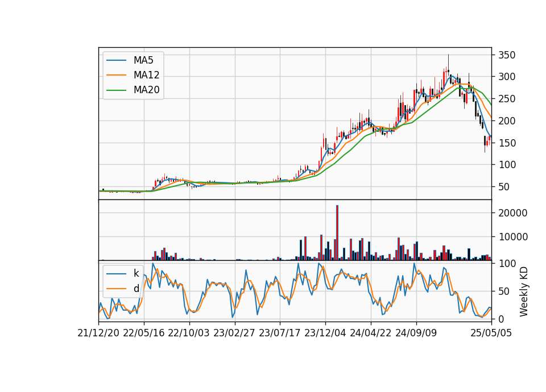Click the MA20 legend label
The height and width of the screenshot is (392, 546).
pos(146,90)
